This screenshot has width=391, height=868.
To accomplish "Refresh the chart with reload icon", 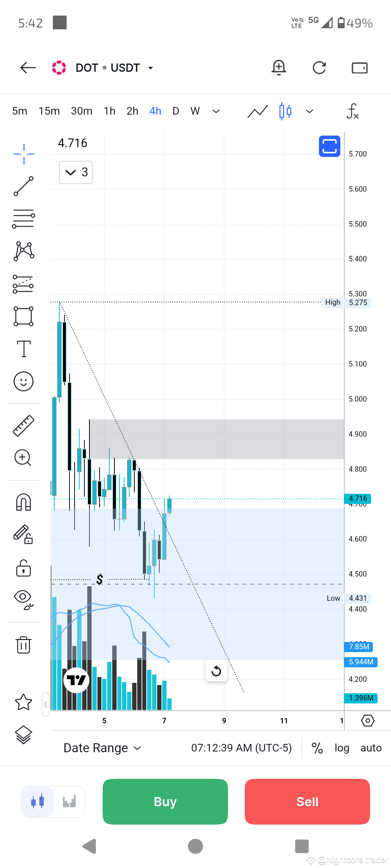I will [319, 68].
